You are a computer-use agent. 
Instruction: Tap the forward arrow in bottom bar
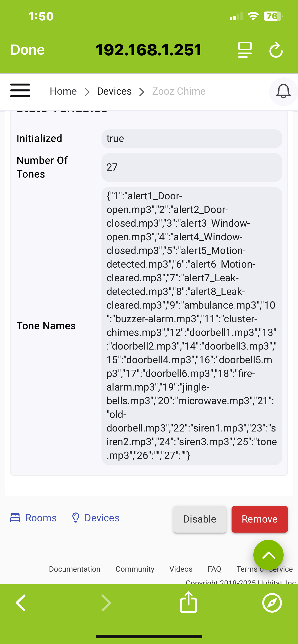pyautogui.click(x=106, y=603)
